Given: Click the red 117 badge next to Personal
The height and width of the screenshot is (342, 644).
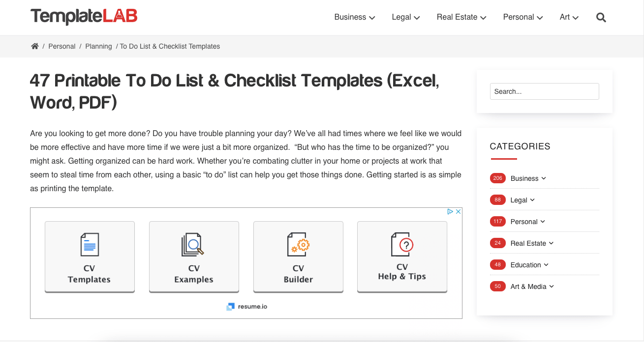Looking at the screenshot, I should (x=497, y=222).
